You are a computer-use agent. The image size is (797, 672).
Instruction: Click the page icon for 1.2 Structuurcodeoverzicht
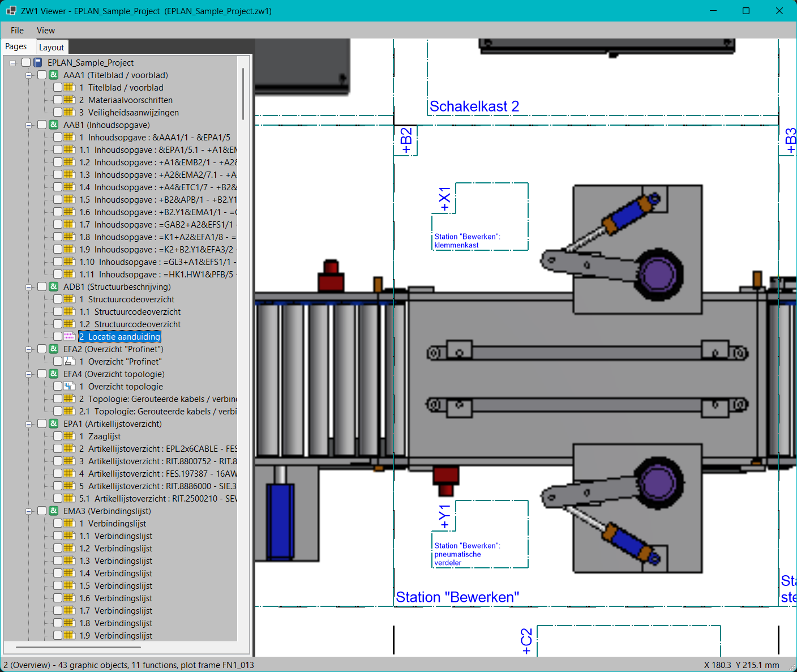tap(69, 324)
